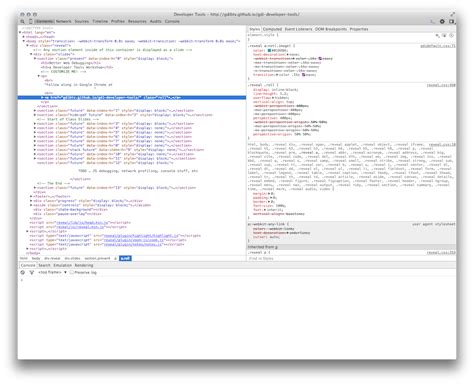Click the console prompt input line
Image resolution: width=474 pixels, height=384 pixels.
click(237, 280)
